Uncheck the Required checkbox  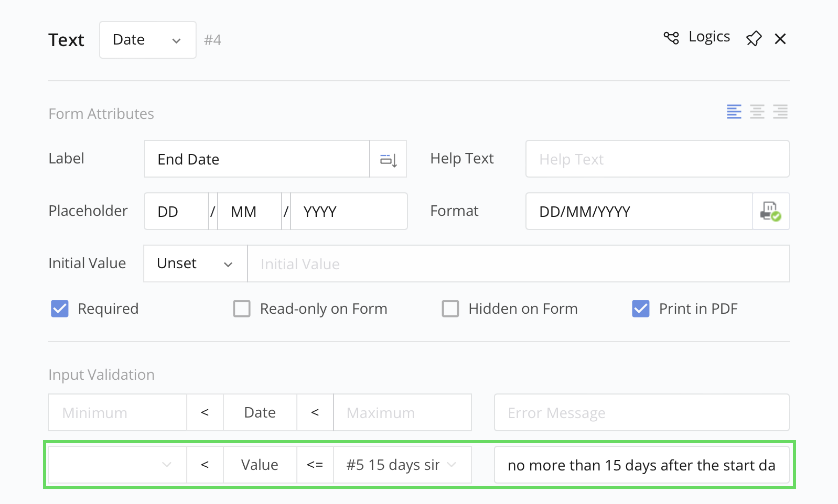[60, 309]
